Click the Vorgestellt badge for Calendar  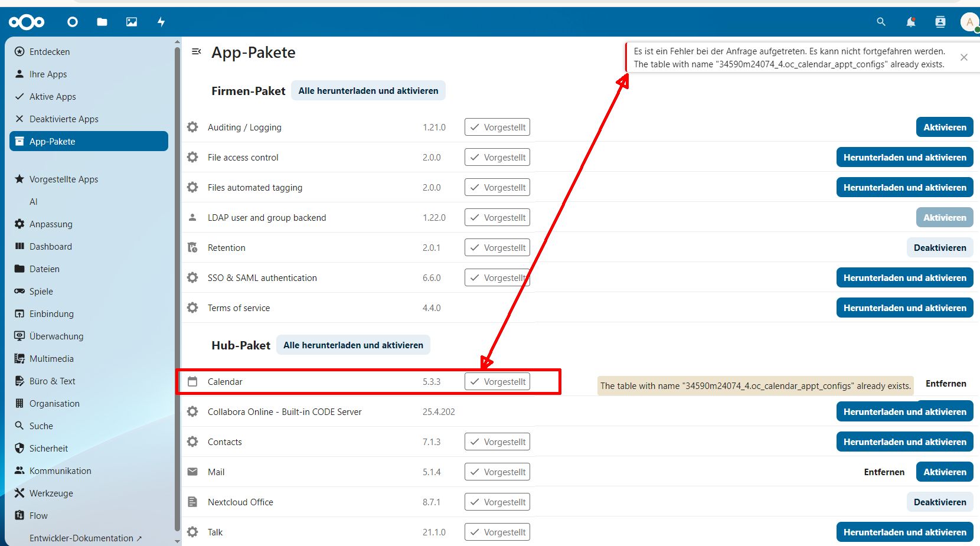[x=497, y=381]
